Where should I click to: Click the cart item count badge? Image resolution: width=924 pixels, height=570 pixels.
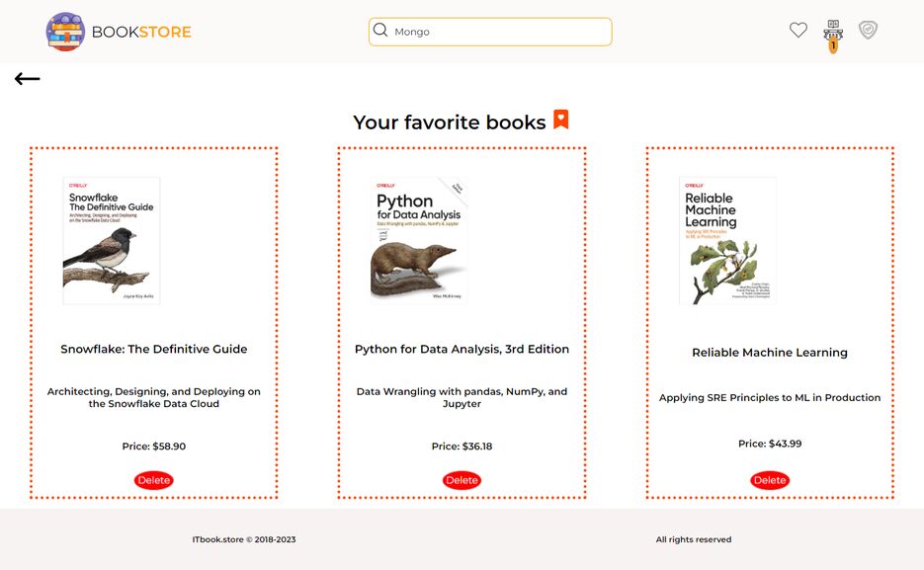coord(833,45)
